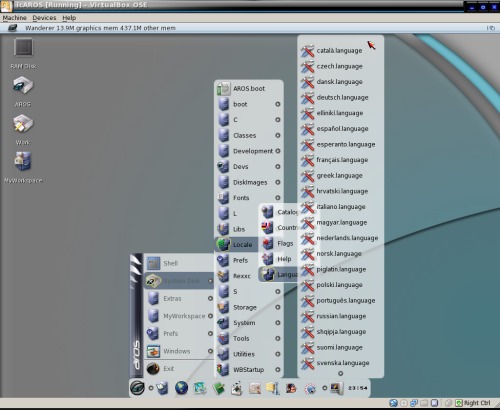Viewport: 500px width, 410px height.
Task: Open the RAM Disk desktop icon
Action: pos(23,47)
